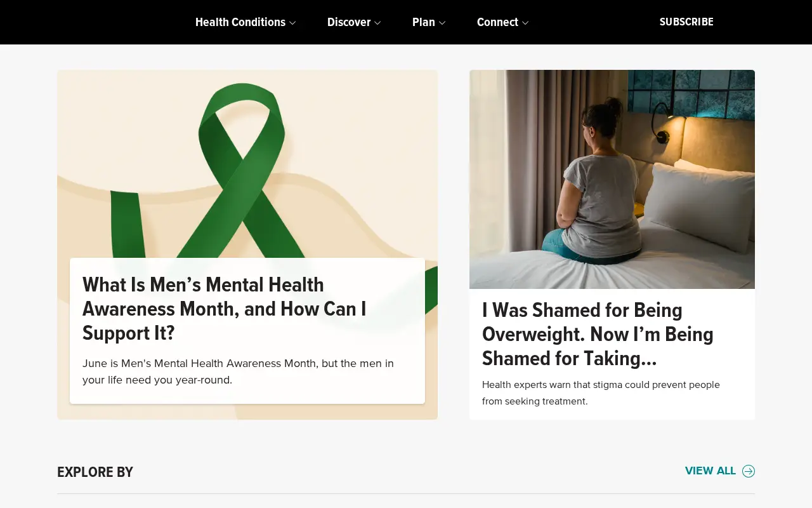The image size is (812, 508).
Task: Click circled arrow icon beside VIEW ALL
Action: (x=749, y=471)
